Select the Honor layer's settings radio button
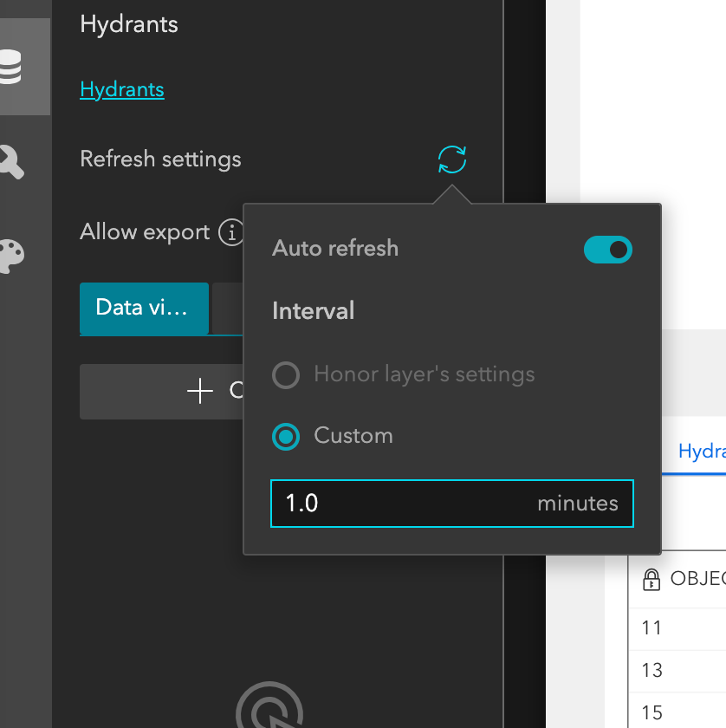Viewport: 726px width, 728px height. point(286,375)
